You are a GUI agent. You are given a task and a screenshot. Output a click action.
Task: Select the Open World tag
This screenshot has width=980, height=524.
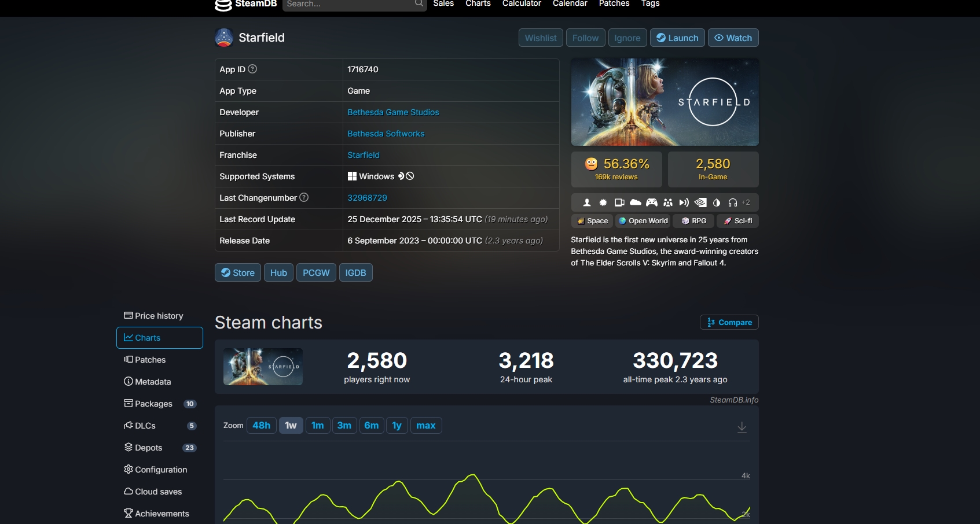643,221
